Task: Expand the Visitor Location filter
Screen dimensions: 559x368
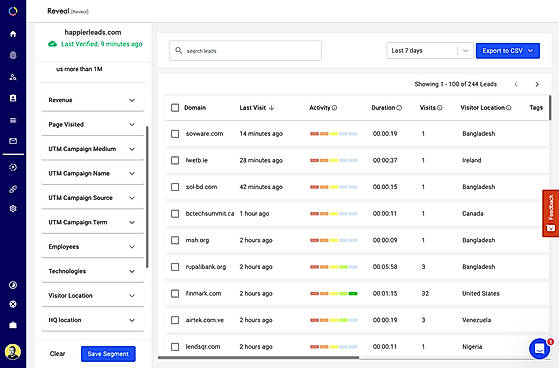Action: tap(93, 296)
